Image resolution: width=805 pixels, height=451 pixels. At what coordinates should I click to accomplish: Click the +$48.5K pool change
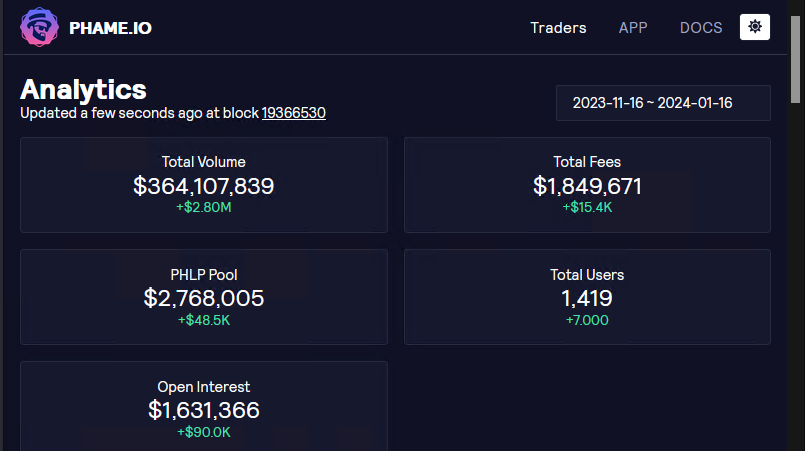[204, 321]
